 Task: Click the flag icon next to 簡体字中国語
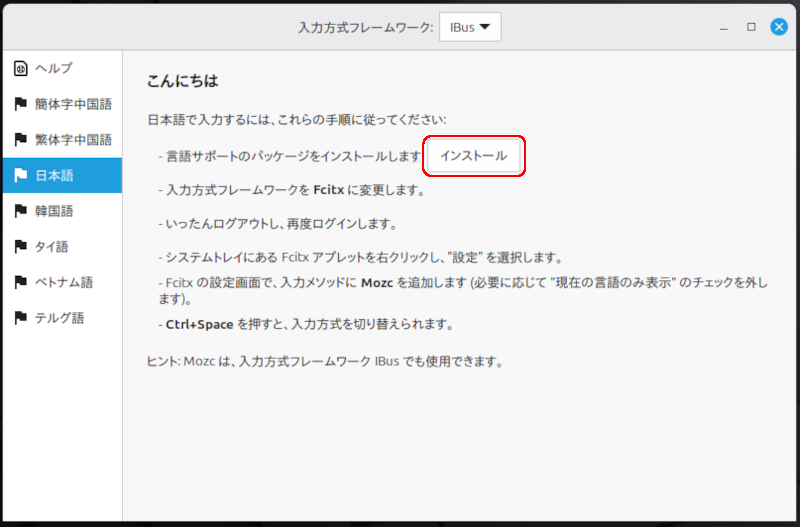point(20,104)
